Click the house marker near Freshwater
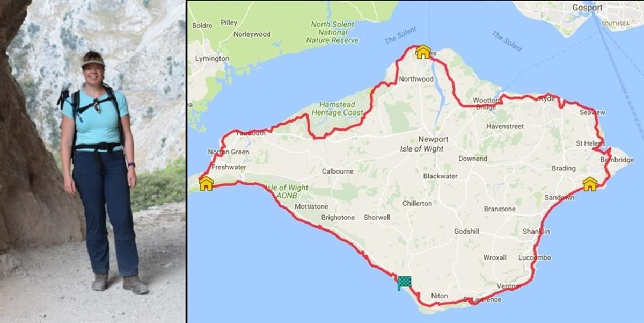This screenshot has height=323, width=644. [x=206, y=184]
